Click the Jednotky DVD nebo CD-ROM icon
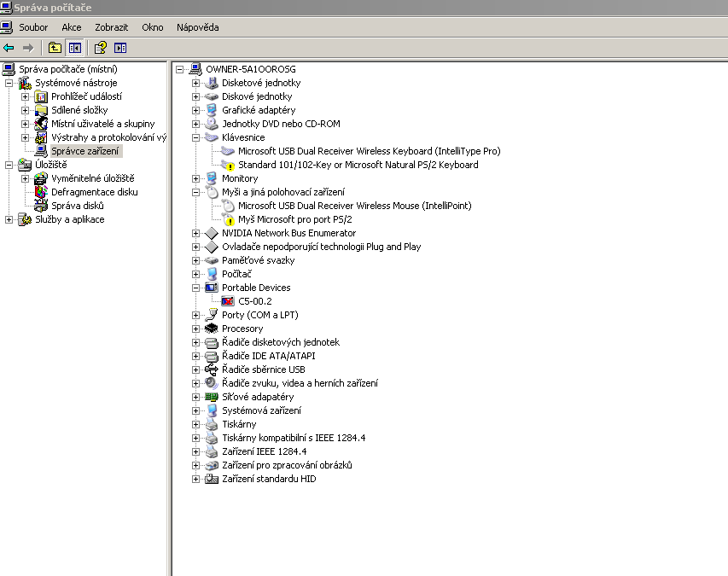728x576 pixels. pyautogui.click(x=212, y=124)
